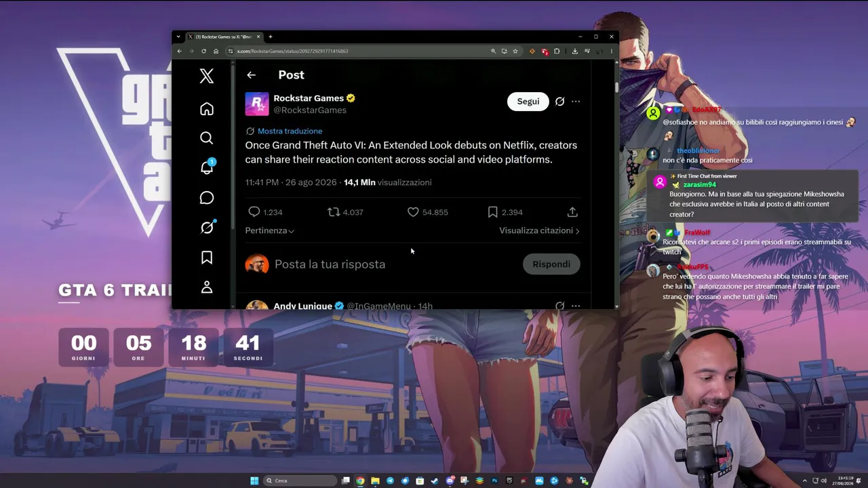Open Chrome's tab search dropdown arrow
Image resolution: width=868 pixels, height=488 pixels.
click(x=178, y=37)
